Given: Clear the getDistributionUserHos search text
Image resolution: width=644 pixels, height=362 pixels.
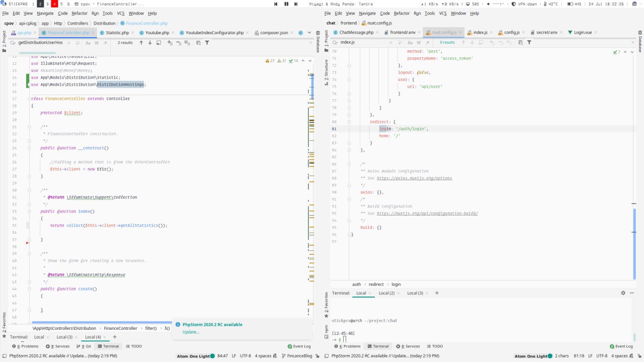Looking at the screenshot, I should [68, 42].
